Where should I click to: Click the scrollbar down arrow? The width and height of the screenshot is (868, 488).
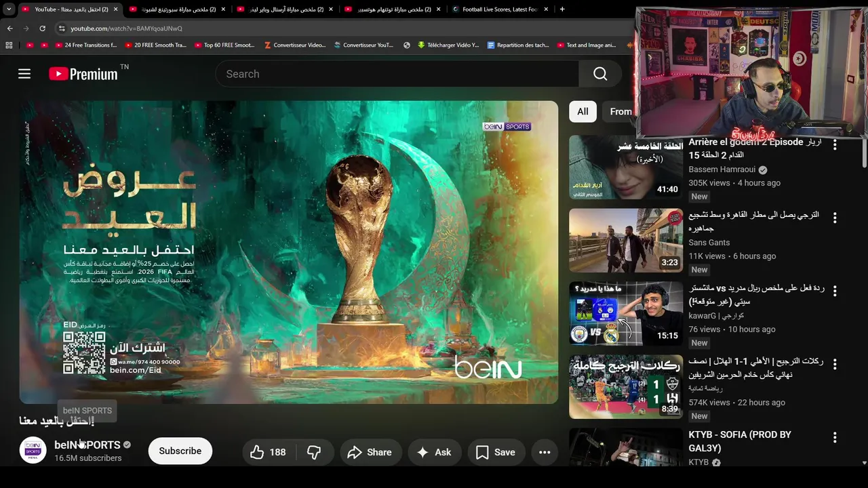[x=864, y=463]
